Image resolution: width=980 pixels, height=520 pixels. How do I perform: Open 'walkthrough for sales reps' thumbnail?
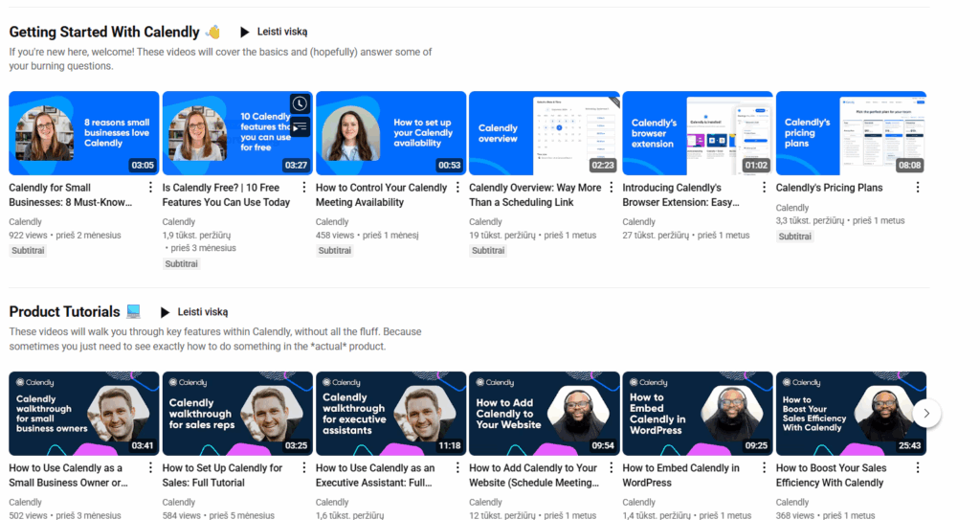pyautogui.click(x=237, y=413)
